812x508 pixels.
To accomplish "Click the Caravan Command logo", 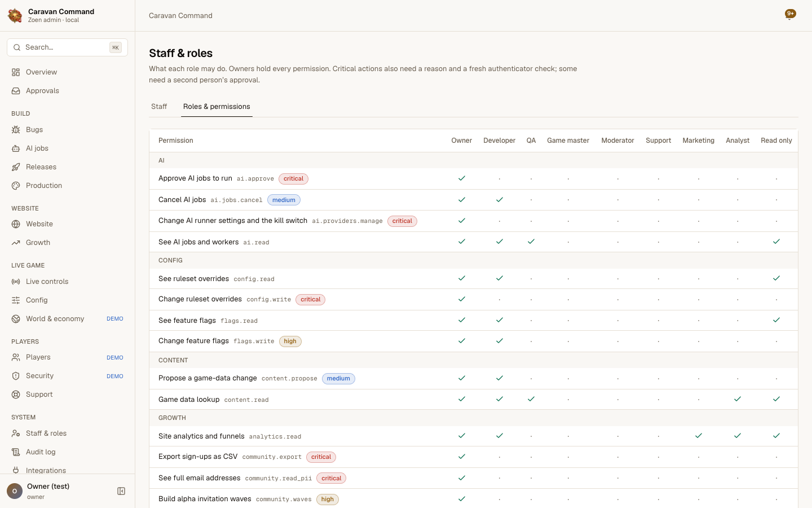I will [x=15, y=16].
